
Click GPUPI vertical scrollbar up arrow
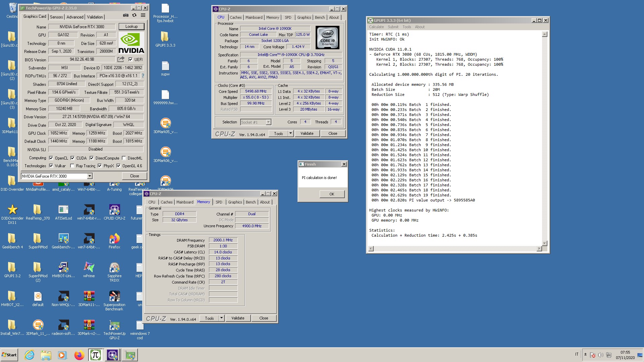coord(545,34)
